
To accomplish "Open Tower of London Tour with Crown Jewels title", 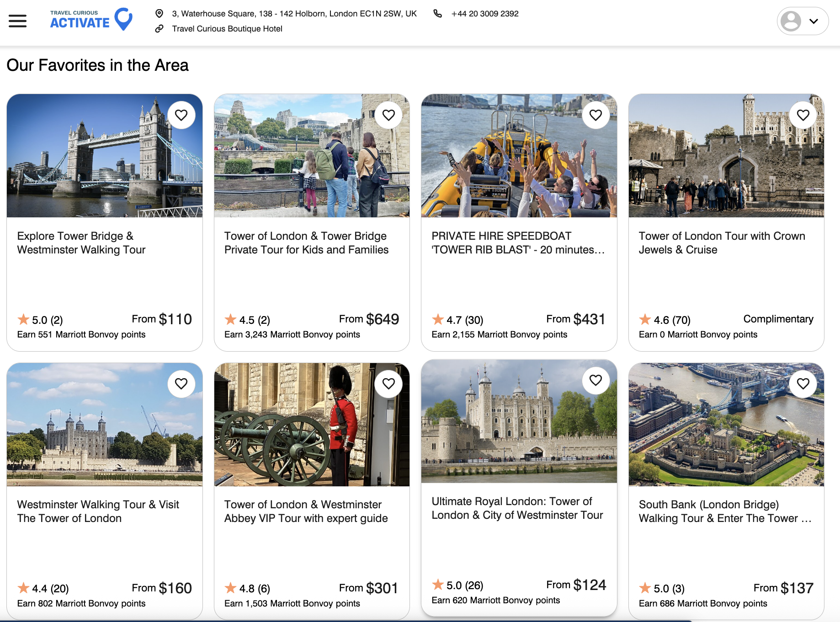I will coord(722,242).
